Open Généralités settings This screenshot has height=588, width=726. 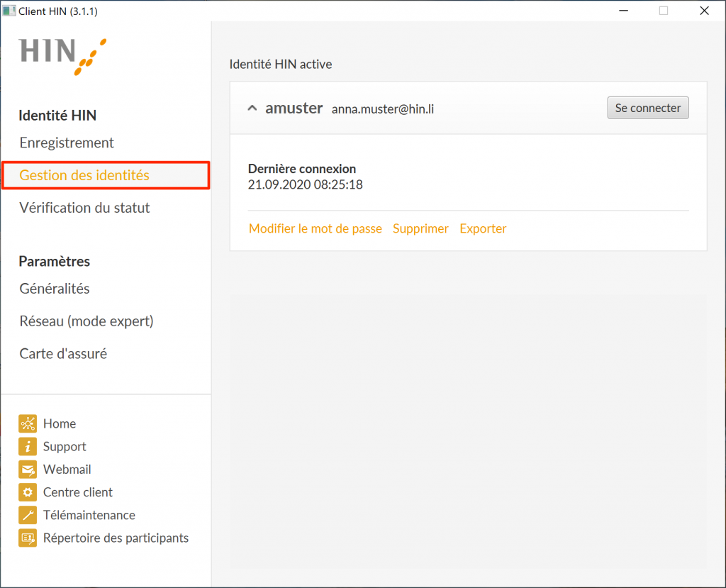tap(55, 289)
